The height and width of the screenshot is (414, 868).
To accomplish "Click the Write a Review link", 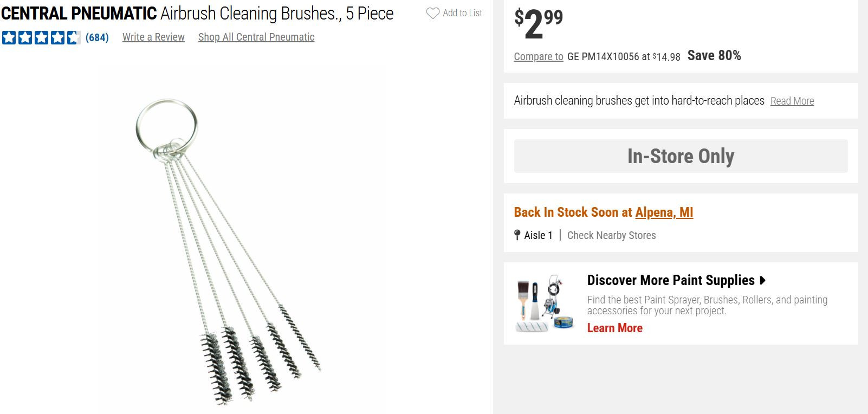I will tap(153, 37).
